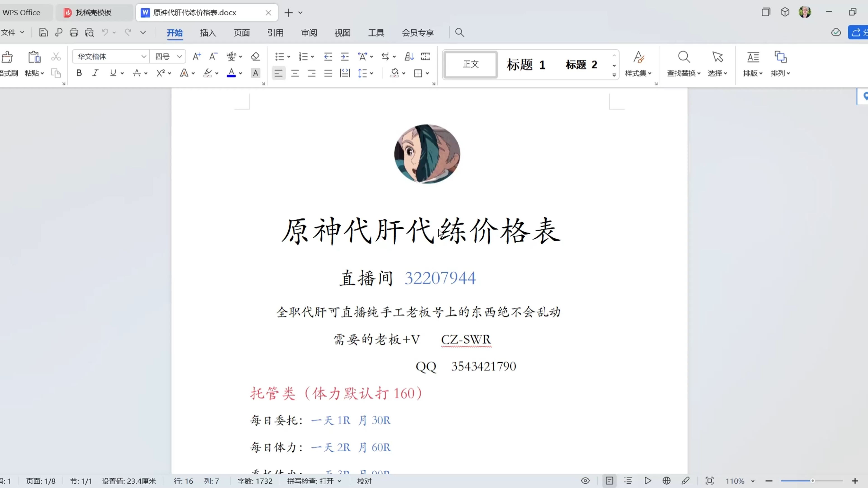This screenshot has height=488, width=868.
Task: Expand line spacing dropdown arrow
Action: click(372, 73)
